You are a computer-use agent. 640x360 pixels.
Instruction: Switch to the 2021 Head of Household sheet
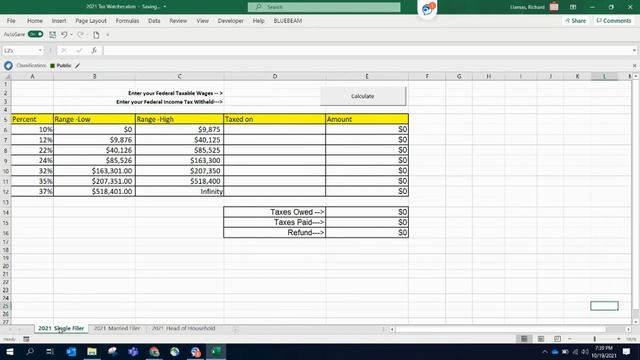[x=184, y=328]
